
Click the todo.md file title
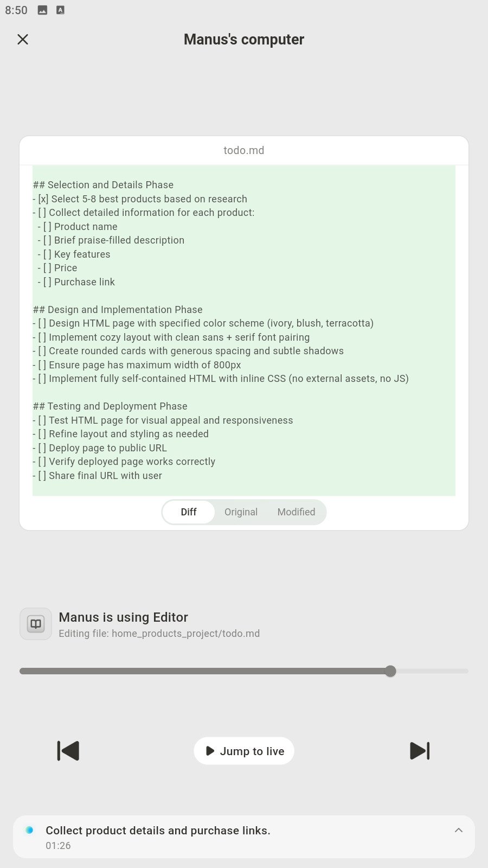pyautogui.click(x=244, y=150)
